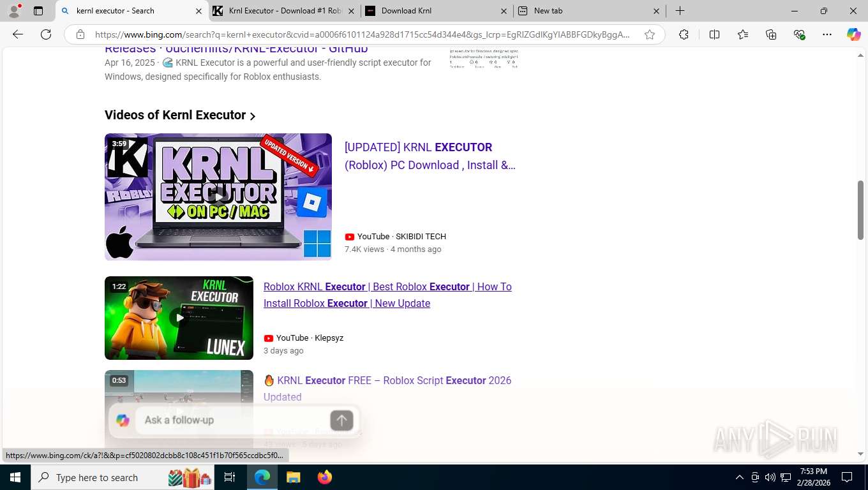This screenshot has height=490, width=868.
Task: Go back with the back arrow
Action: (x=18, y=34)
